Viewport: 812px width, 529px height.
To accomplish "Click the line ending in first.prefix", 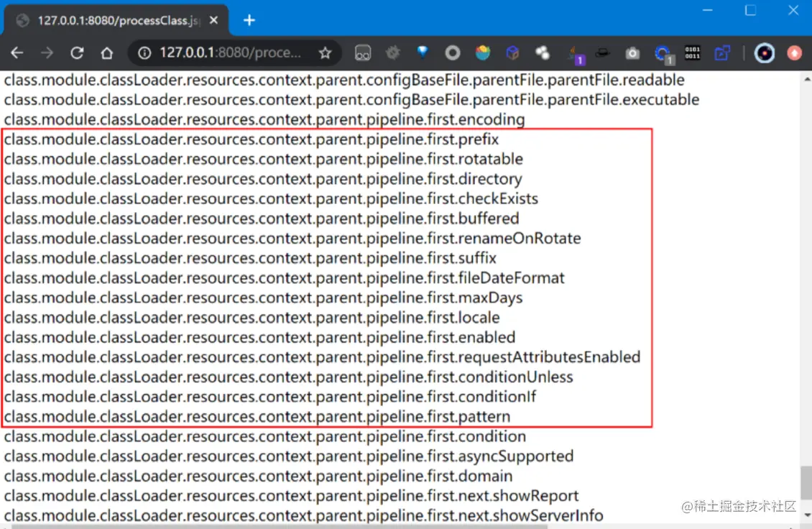I will (x=252, y=139).
